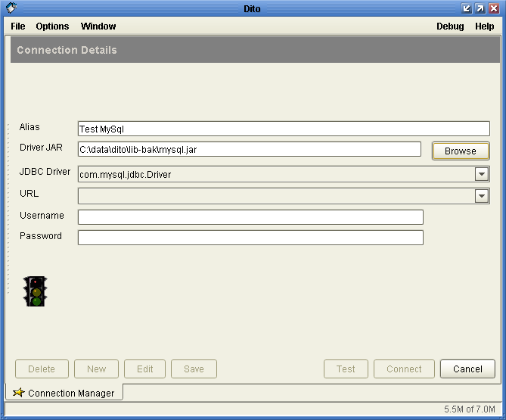Click the Connect button
Screen dimensions: 506x420
[404, 369]
